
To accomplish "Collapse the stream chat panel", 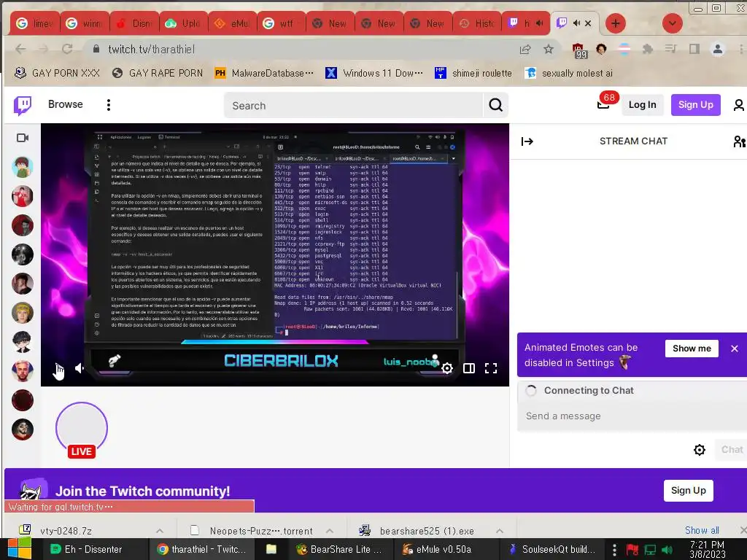I will [x=527, y=141].
